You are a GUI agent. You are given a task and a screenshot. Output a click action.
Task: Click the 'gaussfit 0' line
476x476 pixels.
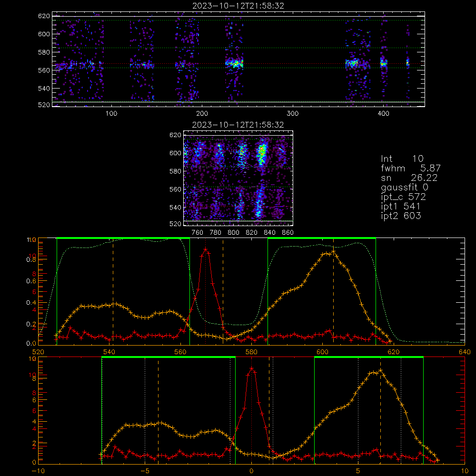405,188
